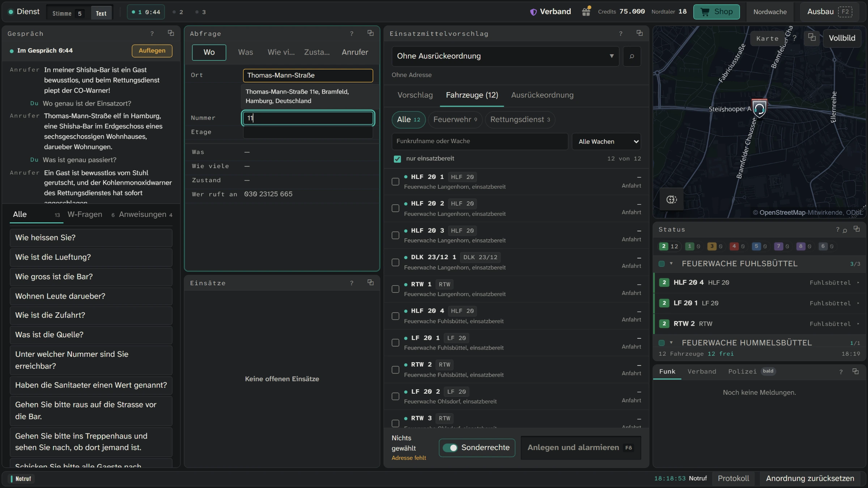Collapse the Feuerwache Hummelsbüttel group
The width and height of the screenshot is (868, 488).
coord(671,342)
